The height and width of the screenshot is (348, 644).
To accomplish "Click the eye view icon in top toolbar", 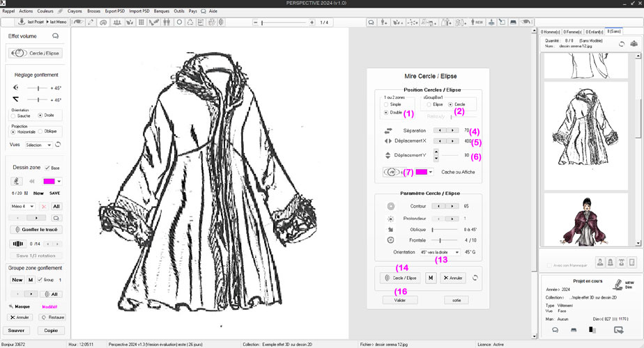I will [x=79, y=22].
